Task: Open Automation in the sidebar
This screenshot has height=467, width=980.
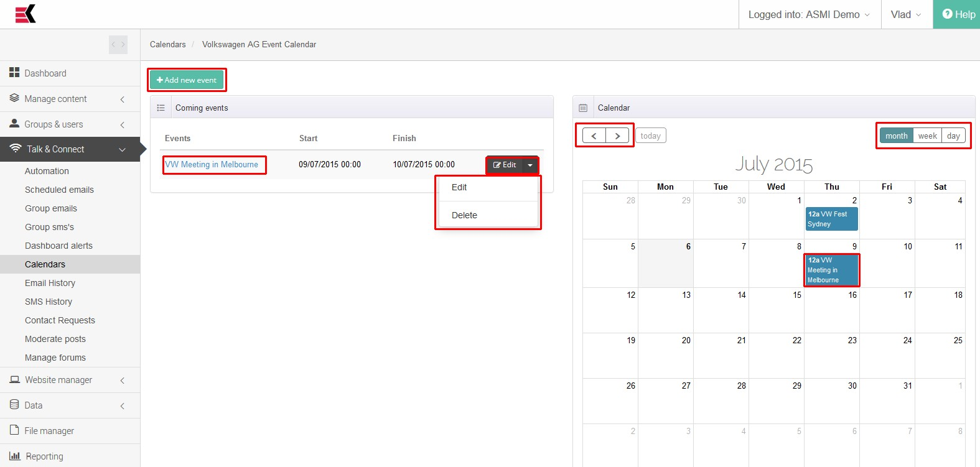Action: [x=47, y=171]
